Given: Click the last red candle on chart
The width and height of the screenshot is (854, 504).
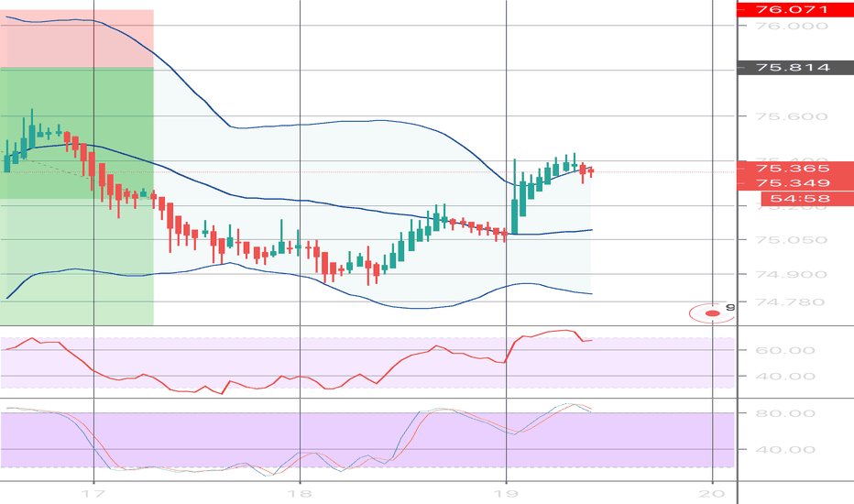Looking at the screenshot, I should (x=591, y=171).
